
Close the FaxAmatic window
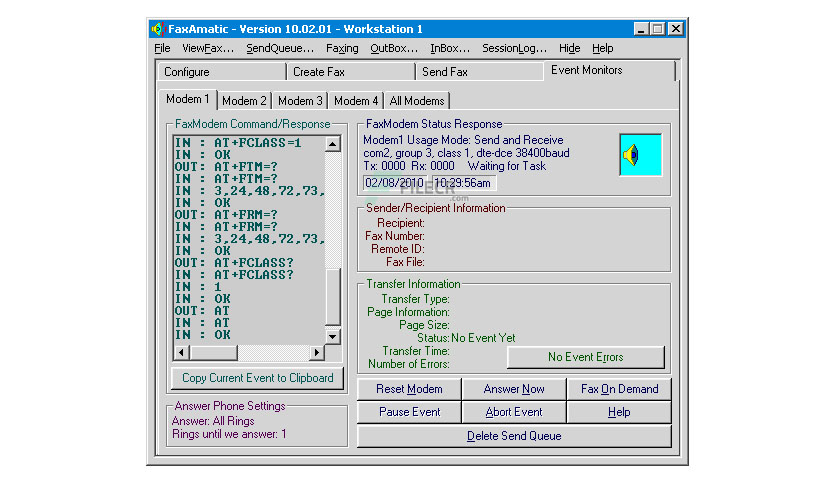(x=676, y=29)
